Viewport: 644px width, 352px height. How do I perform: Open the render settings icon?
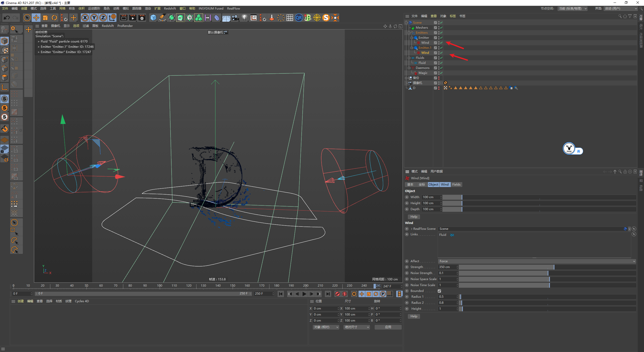point(142,18)
